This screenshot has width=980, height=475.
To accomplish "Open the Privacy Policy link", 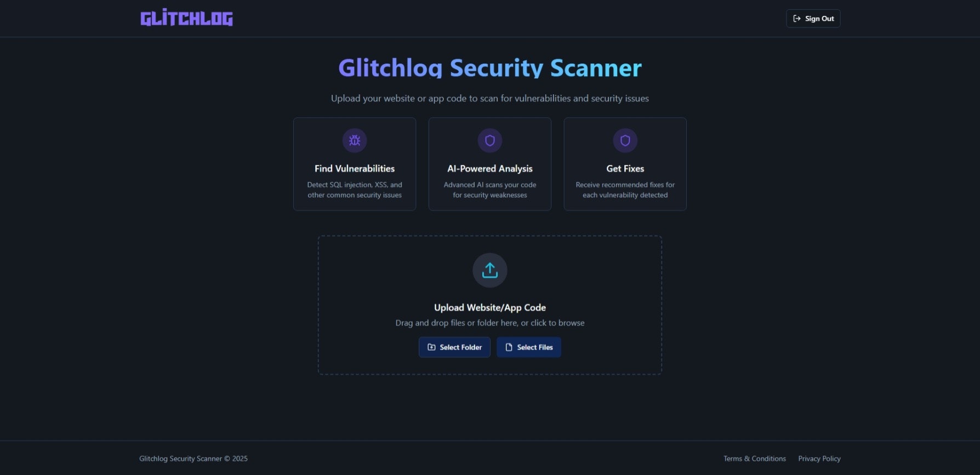I will (819, 459).
